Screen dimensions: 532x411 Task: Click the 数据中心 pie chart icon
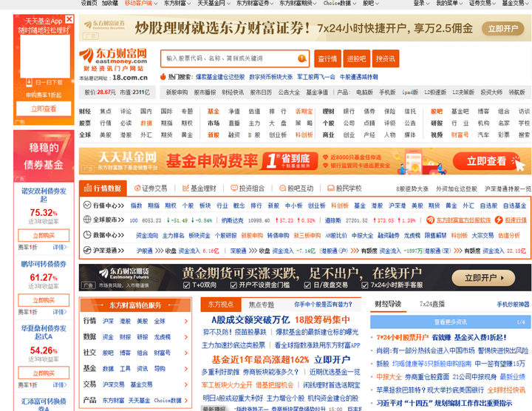(x=87, y=234)
